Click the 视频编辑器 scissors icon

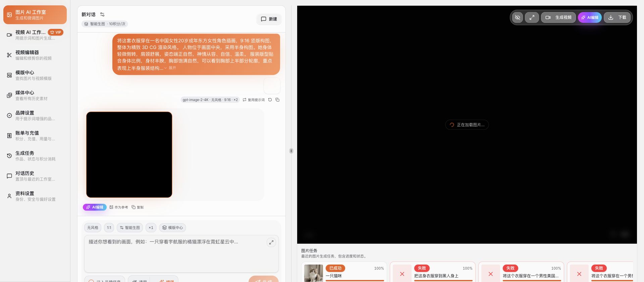(9, 55)
